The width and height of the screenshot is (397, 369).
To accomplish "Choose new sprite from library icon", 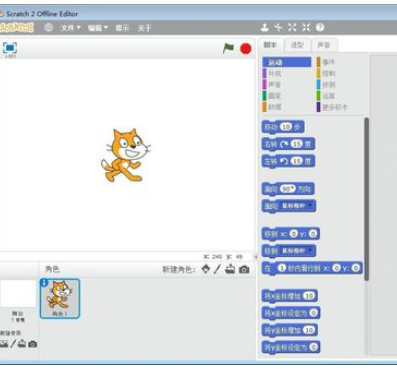I will pyautogui.click(x=206, y=269).
